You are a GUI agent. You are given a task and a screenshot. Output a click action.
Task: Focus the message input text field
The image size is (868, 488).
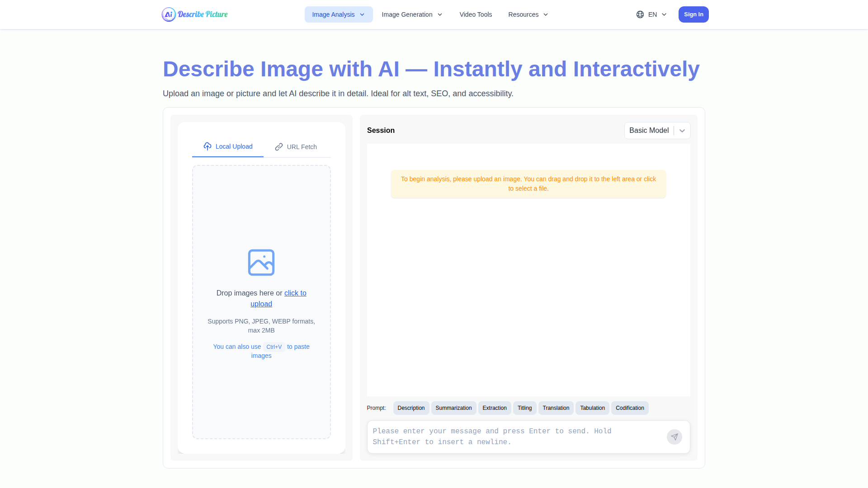[x=515, y=436]
